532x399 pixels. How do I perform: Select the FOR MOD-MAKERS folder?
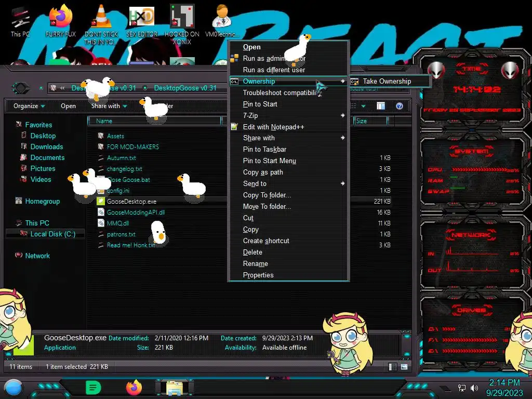(x=128, y=147)
